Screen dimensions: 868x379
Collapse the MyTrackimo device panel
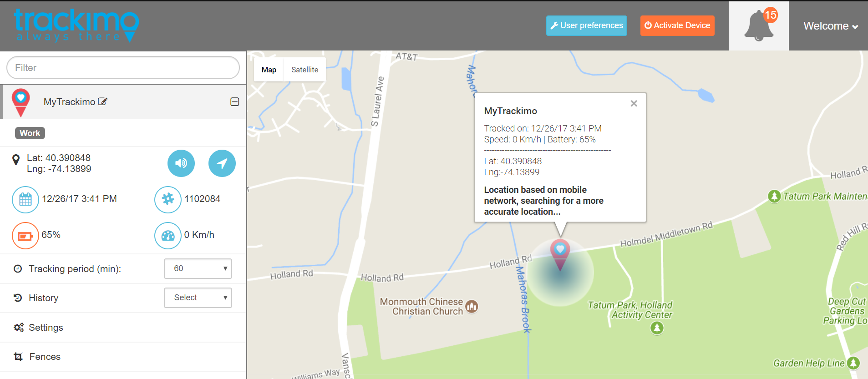point(235,102)
